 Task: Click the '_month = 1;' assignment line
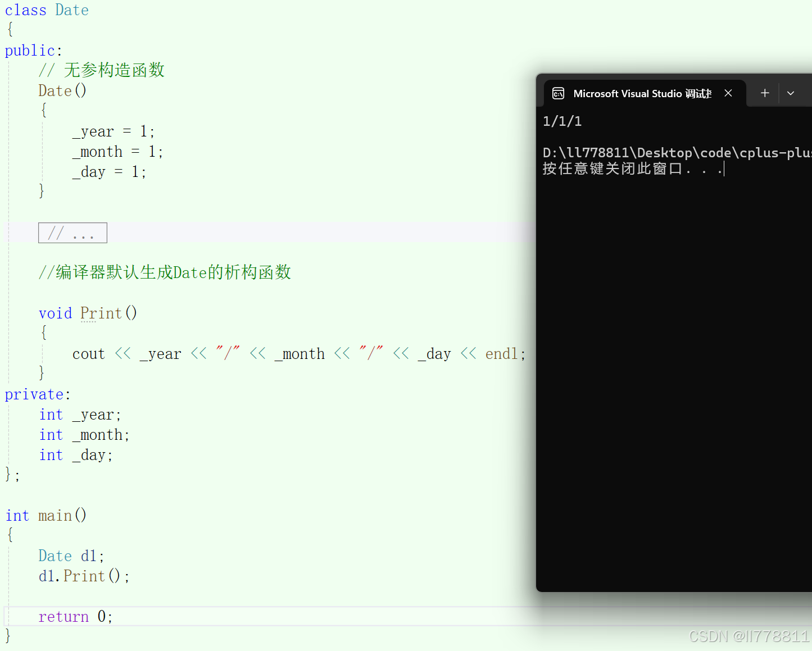117,152
